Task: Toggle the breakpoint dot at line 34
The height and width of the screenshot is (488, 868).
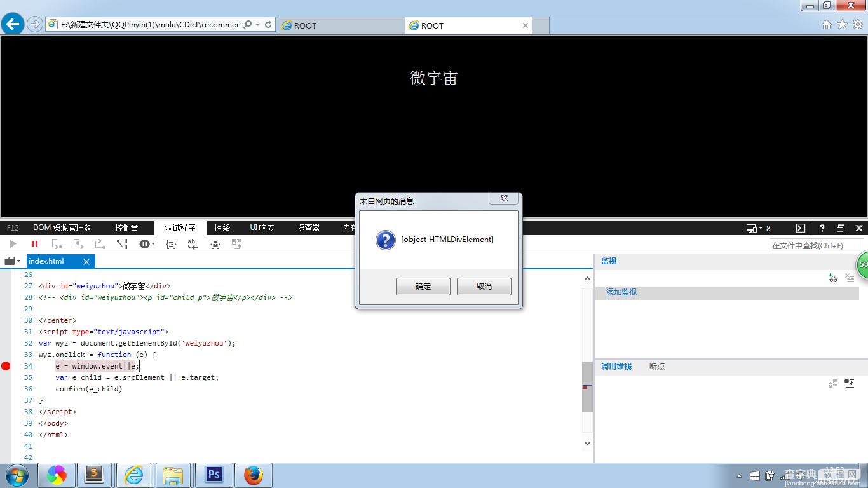Action: (x=6, y=366)
